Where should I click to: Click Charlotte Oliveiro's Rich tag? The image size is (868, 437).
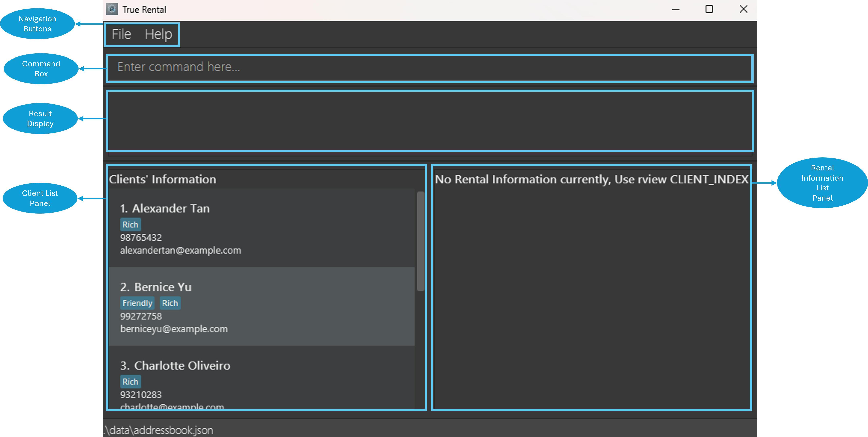(x=130, y=382)
